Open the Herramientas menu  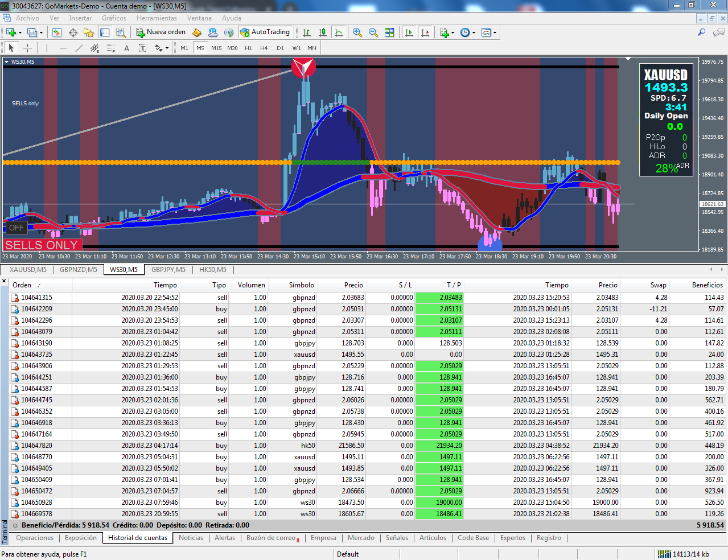(157, 18)
